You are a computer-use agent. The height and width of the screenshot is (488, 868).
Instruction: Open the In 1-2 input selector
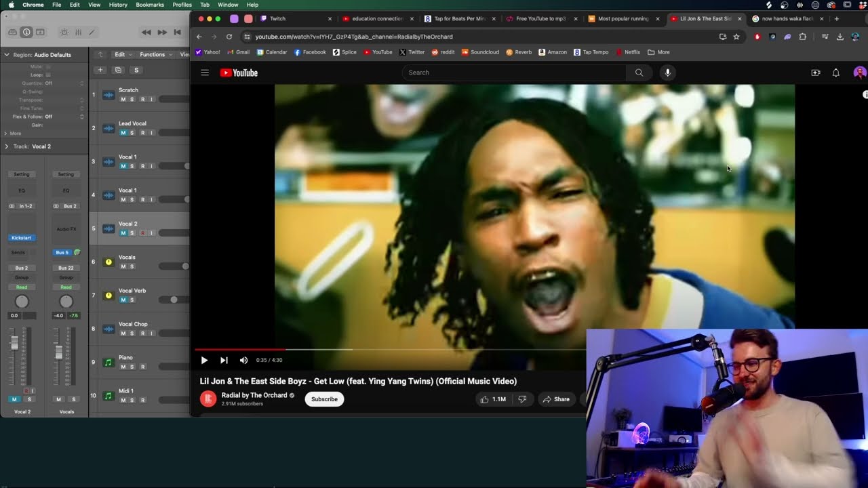(x=26, y=206)
